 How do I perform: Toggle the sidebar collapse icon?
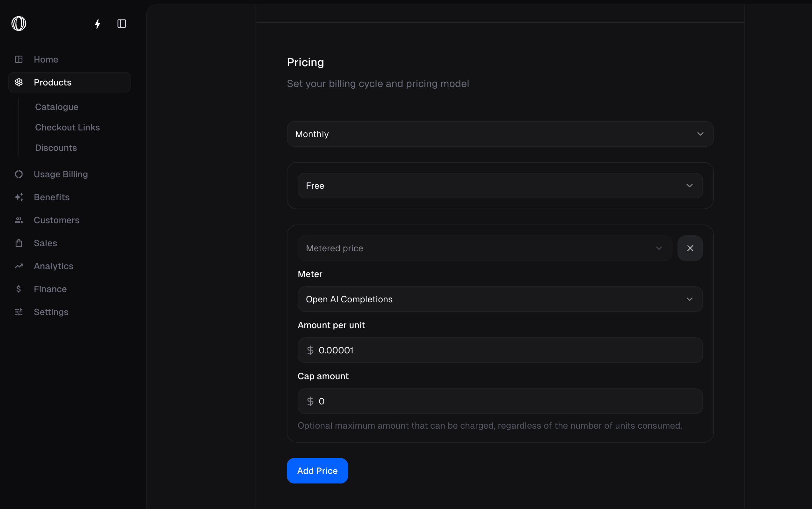(x=121, y=24)
